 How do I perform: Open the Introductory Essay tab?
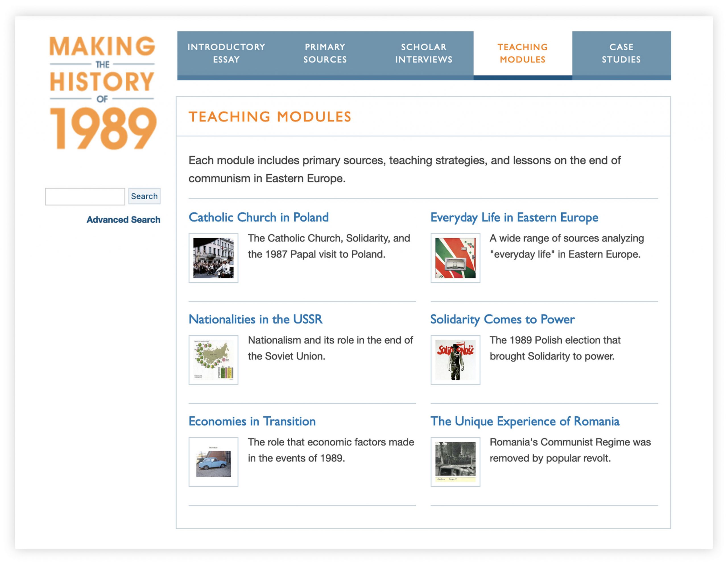[226, 53]
